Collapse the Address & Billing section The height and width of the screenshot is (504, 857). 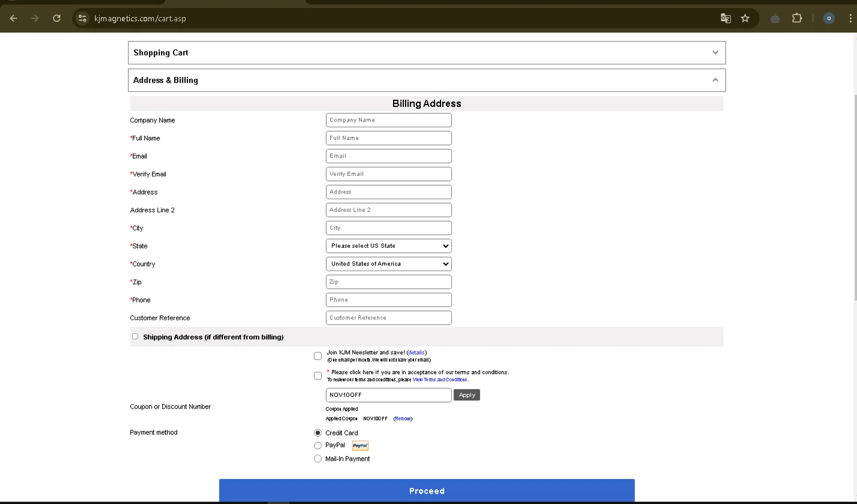click(427, 80)
